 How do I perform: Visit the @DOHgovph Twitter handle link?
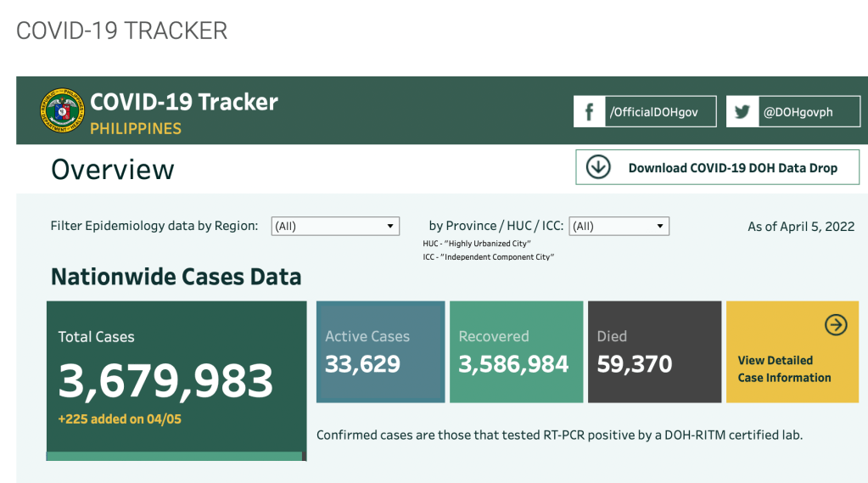click(x=798, y=112)
